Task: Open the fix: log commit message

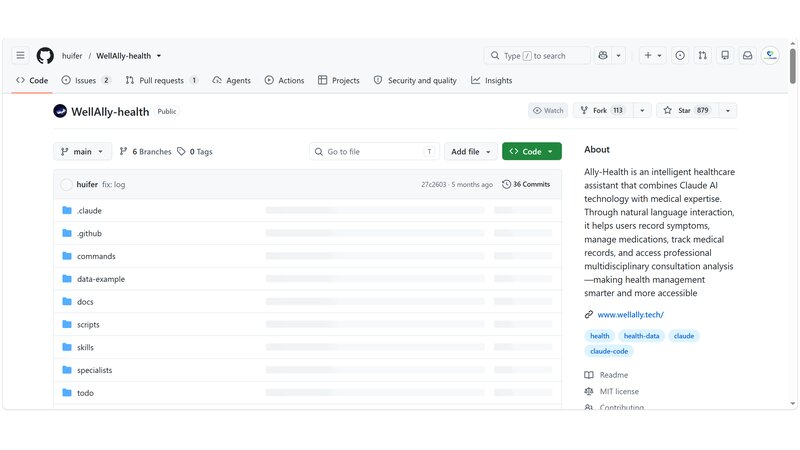Action: pyautogui.click(x=113, y=185)
